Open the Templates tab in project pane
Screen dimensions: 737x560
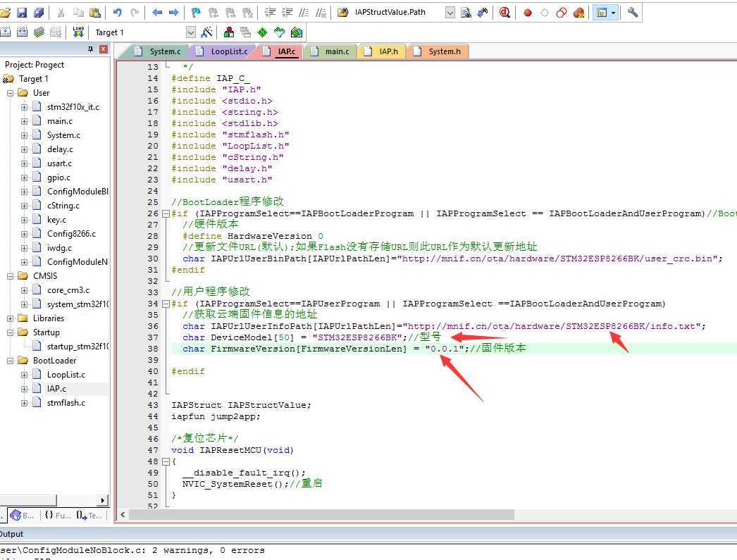point(89,516)
